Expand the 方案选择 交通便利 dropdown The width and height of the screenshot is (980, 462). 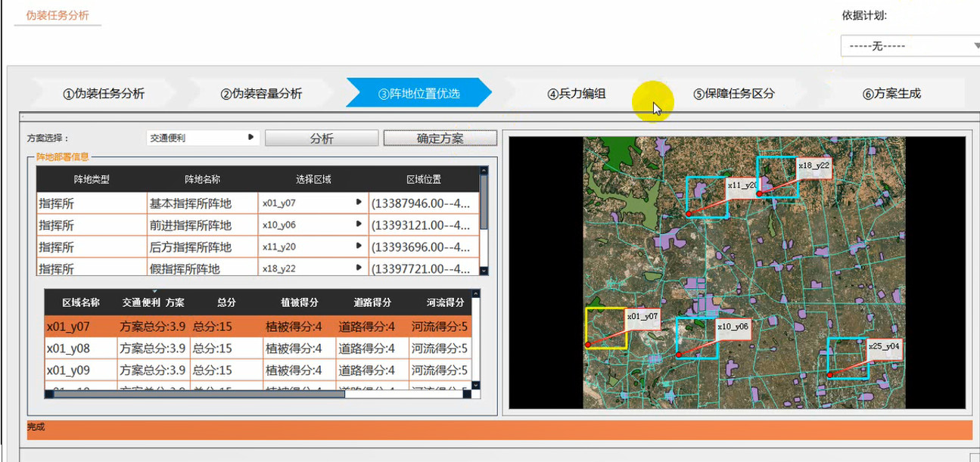pos(203,138)
